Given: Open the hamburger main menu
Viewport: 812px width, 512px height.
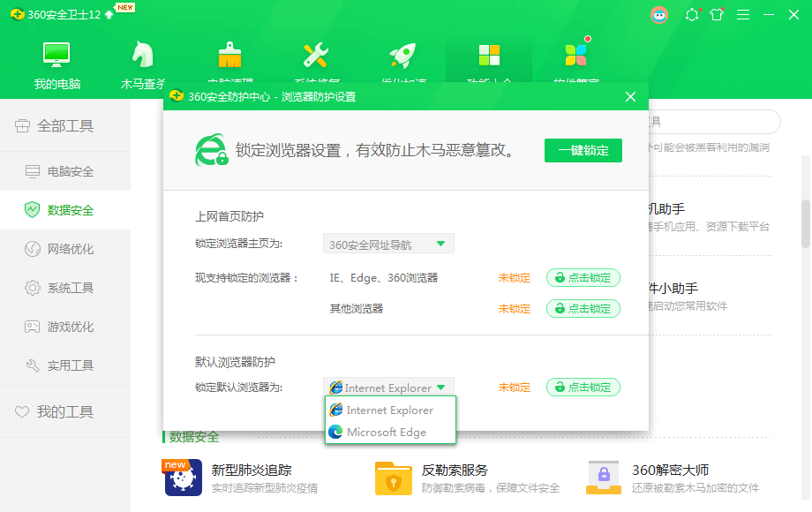Looking at the screenshot, I should pos(744,14).
